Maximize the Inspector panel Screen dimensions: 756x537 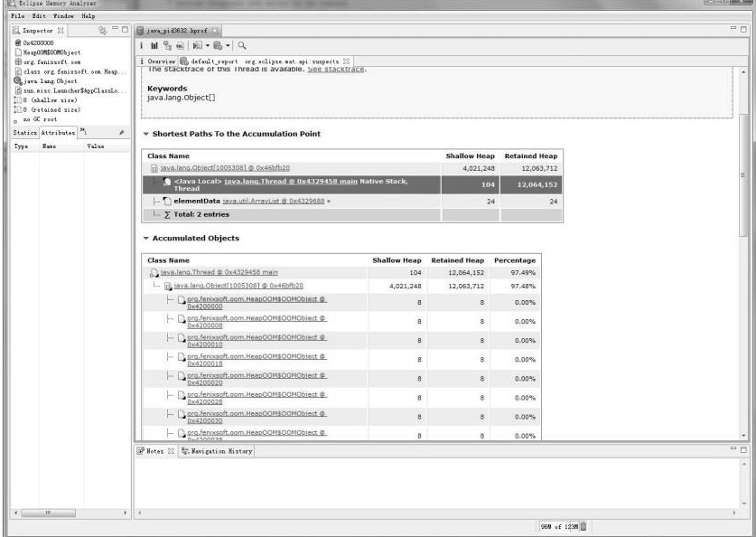(125, 30)
